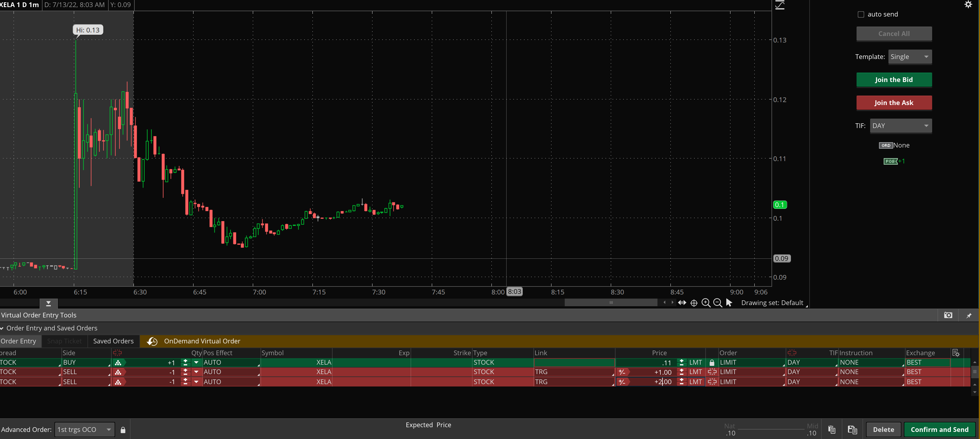Click the chart zoom out magnifier

point(717,302)
